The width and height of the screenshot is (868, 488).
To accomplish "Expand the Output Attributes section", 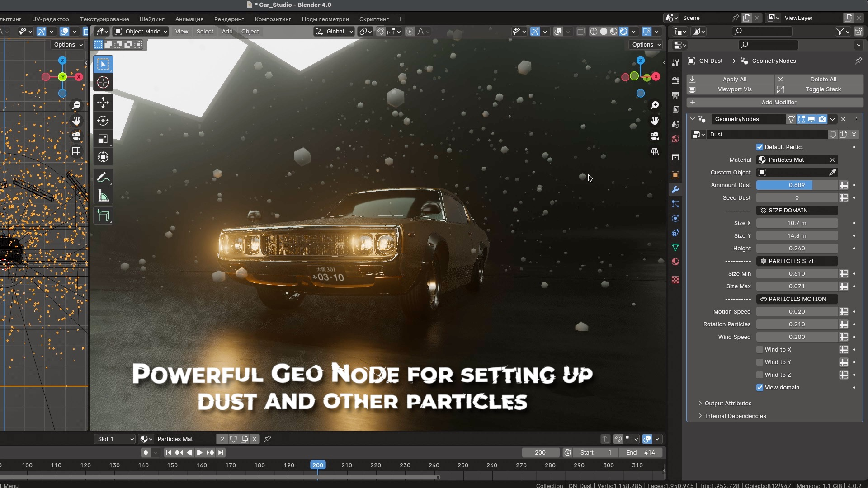I will tap(727, 403).
